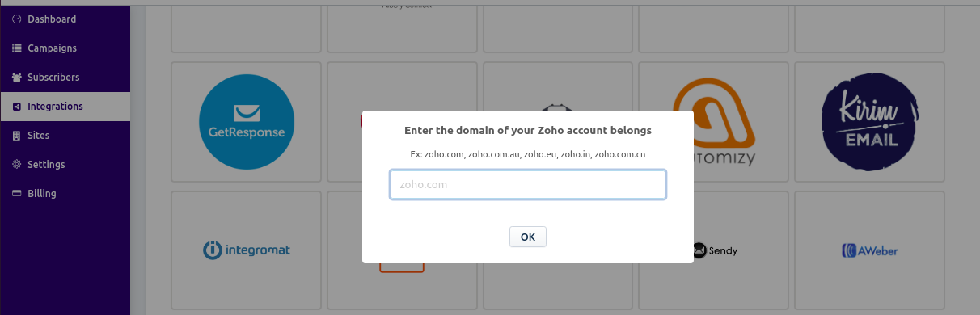Click the Subscribers people icon
The image size is (980, 315).
point(17,78)
